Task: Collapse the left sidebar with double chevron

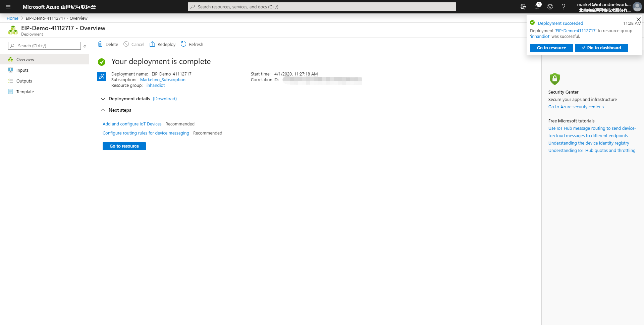Action: pyautogui.click(x=85, y=46)
